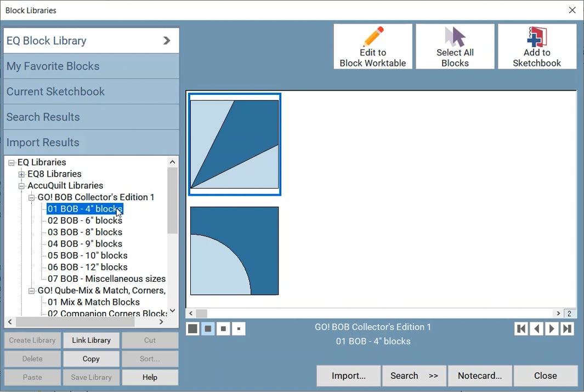584x392 pixels.
Task: Expand EQ8 Libraries node
Action: click(x=21, y=174)
